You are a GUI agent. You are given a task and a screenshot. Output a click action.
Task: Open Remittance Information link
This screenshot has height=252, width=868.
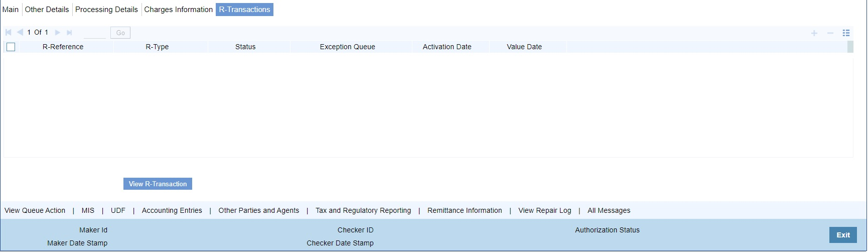point(465,211)
